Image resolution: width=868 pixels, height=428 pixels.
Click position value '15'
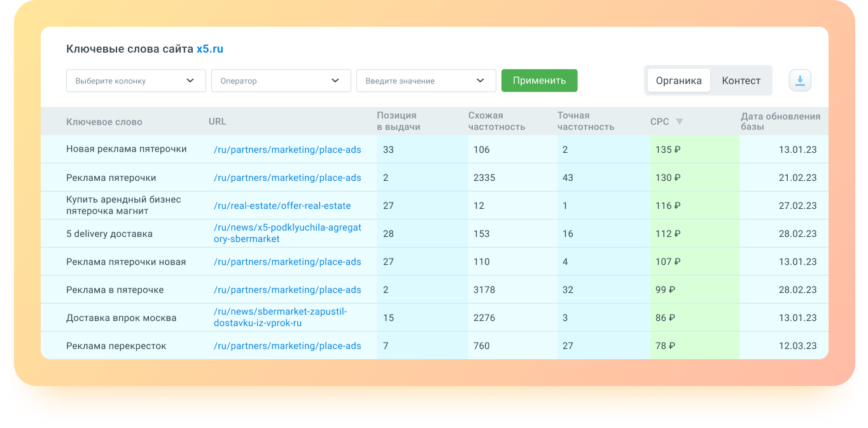tap(389, 318)
